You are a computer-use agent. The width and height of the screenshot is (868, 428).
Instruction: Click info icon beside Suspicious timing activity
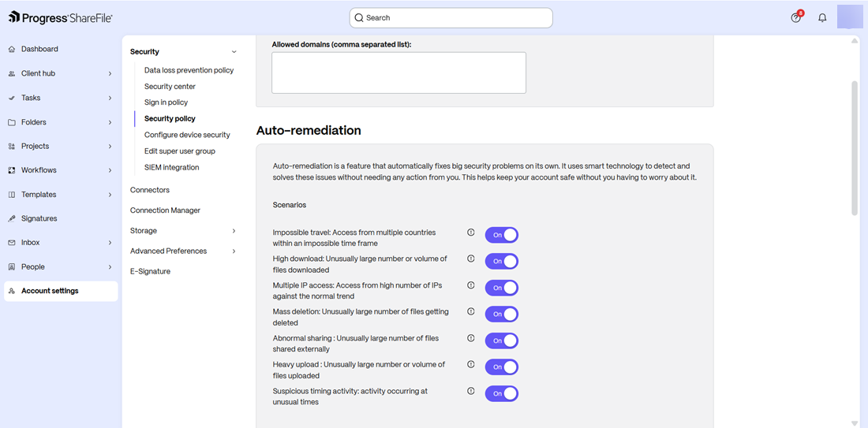[471, 390]
